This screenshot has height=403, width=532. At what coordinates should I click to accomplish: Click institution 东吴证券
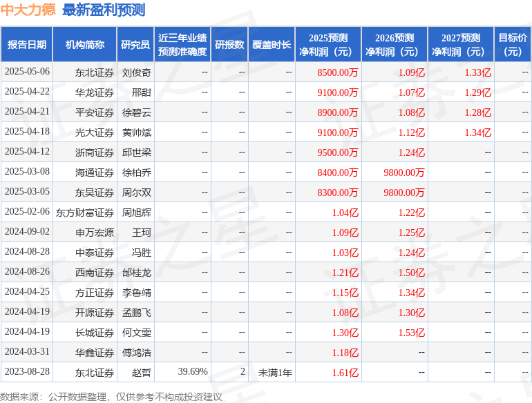coord(95,193)
